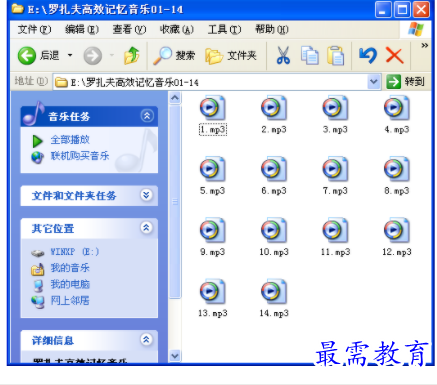437x385 pixels.
Task: Collapse the 详细信息 panel
Action: 146,339
